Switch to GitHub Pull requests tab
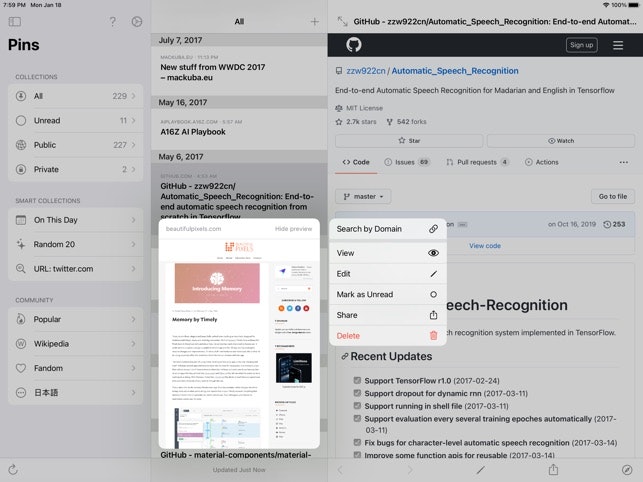Viewport: 643px width, 482px height. pyautogui.click(x=478, y=162)
